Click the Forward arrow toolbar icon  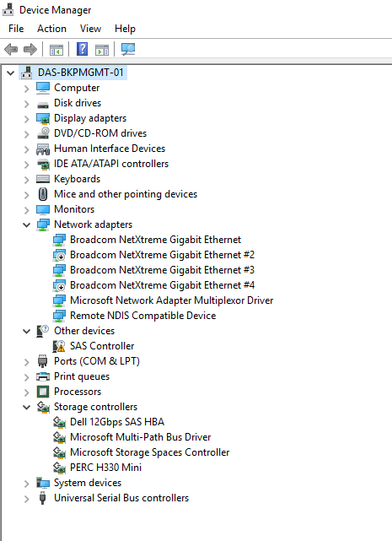pos(30,49)
